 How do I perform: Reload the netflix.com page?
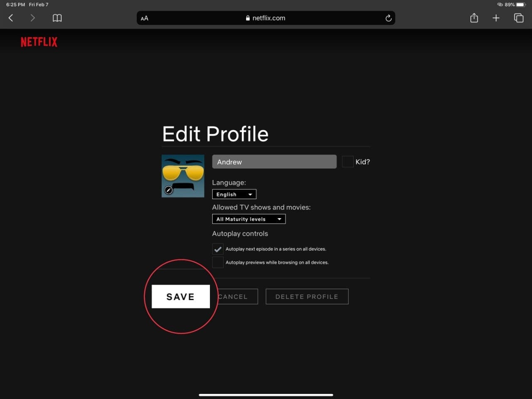[388, 18]
